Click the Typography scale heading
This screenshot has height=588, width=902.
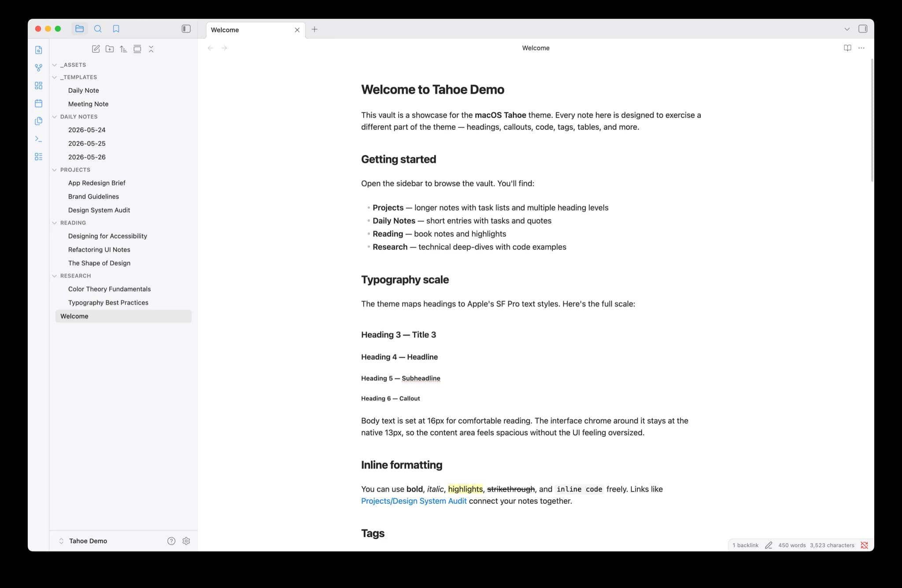click(x=405, y=280)
